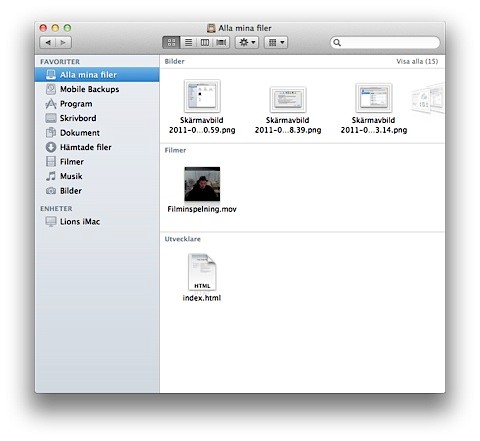Click the magnifier icon in search
Image resolution: width=480 pixels, height=441 pixels.
click(337, 43)
